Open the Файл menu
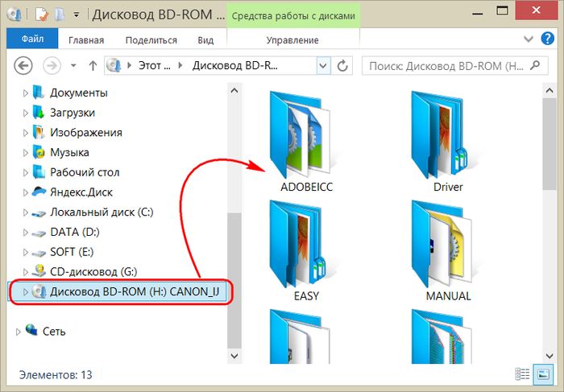Screen dimensions: 564x392 32,39
